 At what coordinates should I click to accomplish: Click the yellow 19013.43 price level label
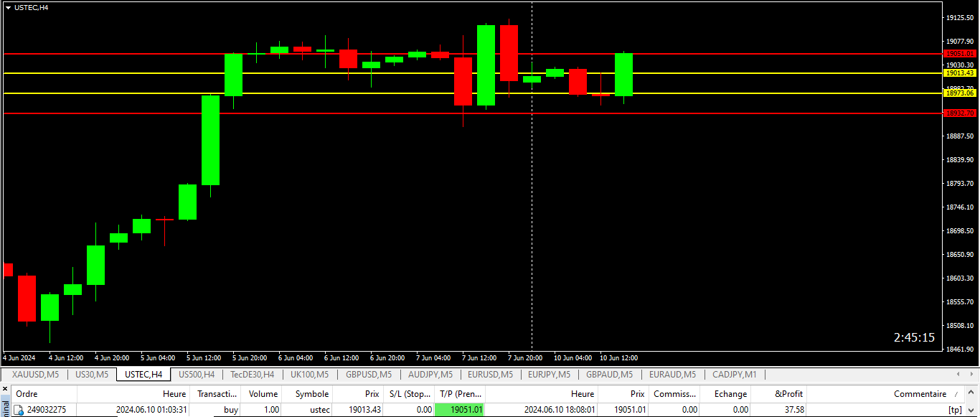click(x=960, y=73)
